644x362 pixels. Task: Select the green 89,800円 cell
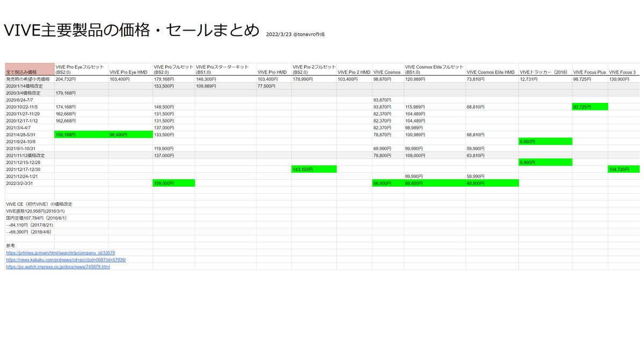pyautogui.click(x=435, y=183)
